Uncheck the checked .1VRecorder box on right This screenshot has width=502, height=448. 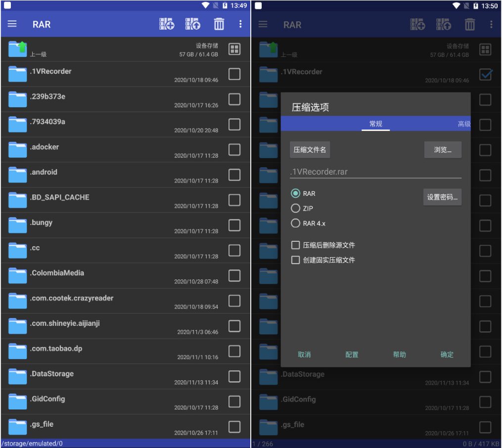pyautogui.click(x=485, y=74)
